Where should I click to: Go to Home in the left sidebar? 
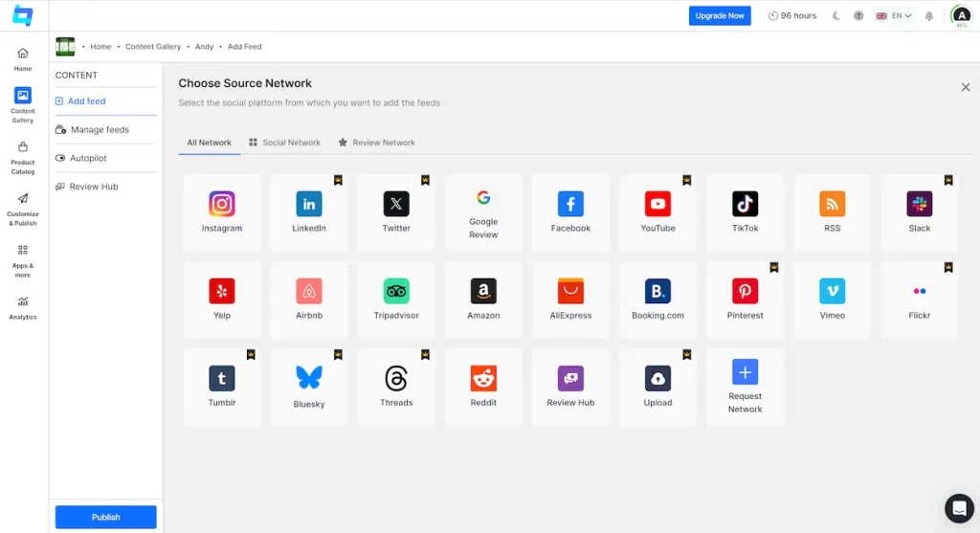(x=23, y=59)
